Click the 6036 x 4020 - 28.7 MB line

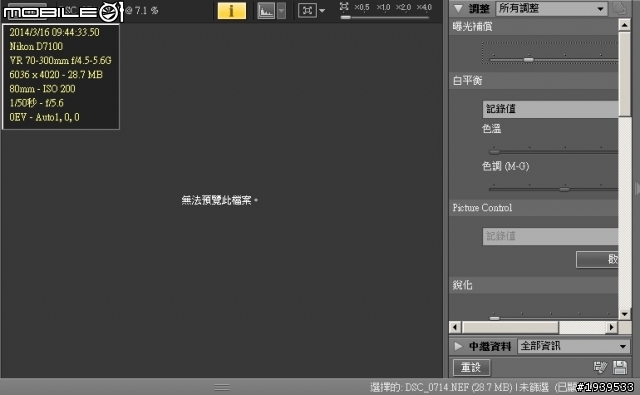point(56,74)
